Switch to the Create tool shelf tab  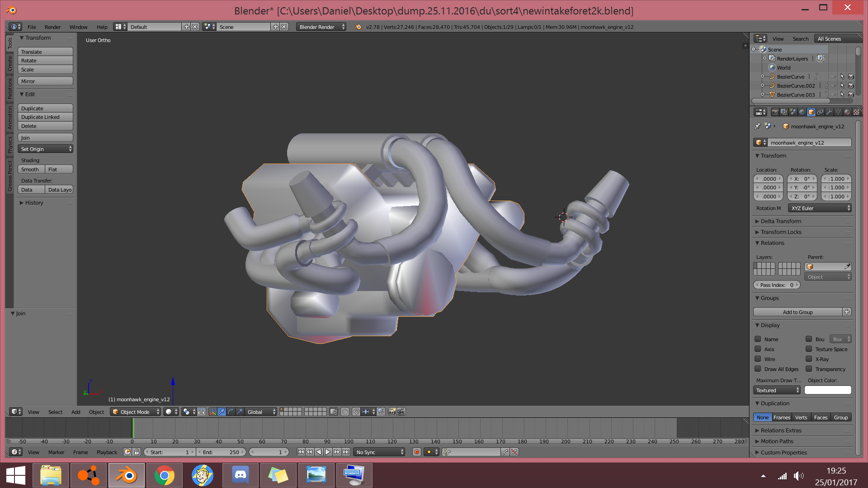coord(9,64)
